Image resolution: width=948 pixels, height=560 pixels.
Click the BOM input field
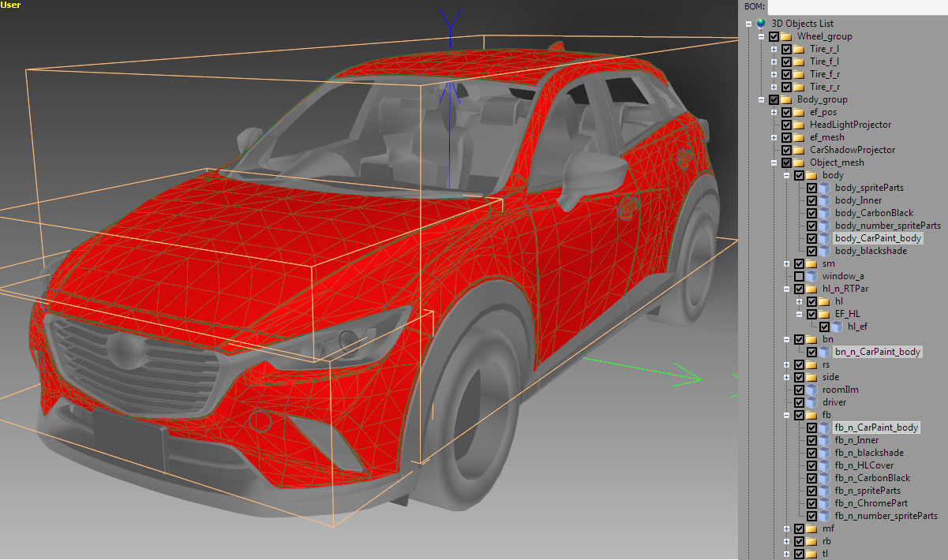click(858, 6)
